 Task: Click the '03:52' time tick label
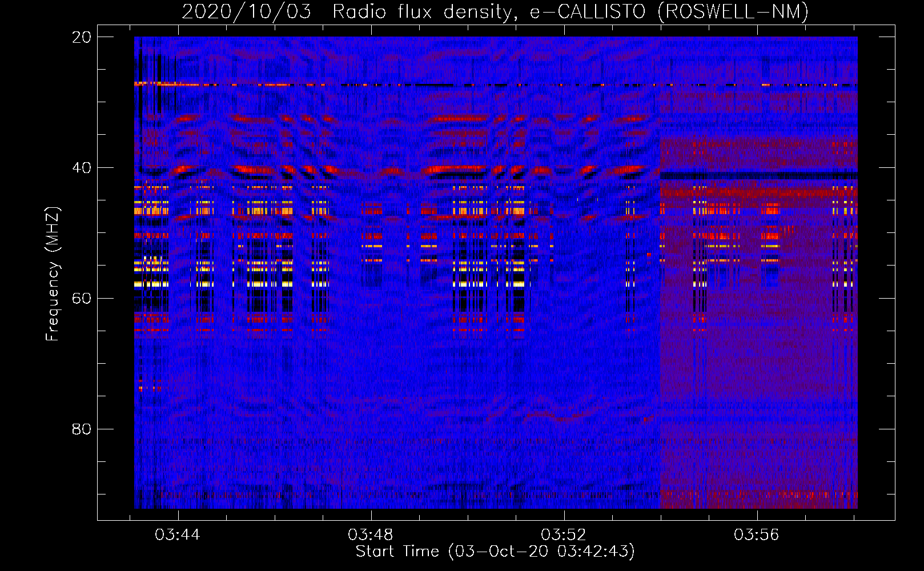click(564, 534)
